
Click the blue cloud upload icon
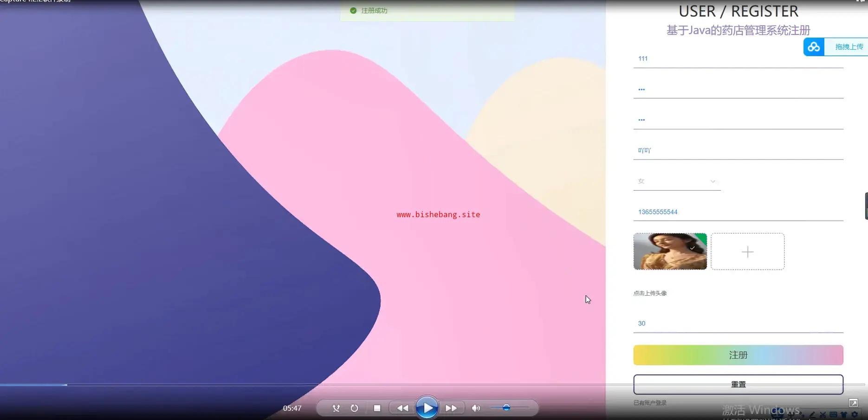point(814,47)
